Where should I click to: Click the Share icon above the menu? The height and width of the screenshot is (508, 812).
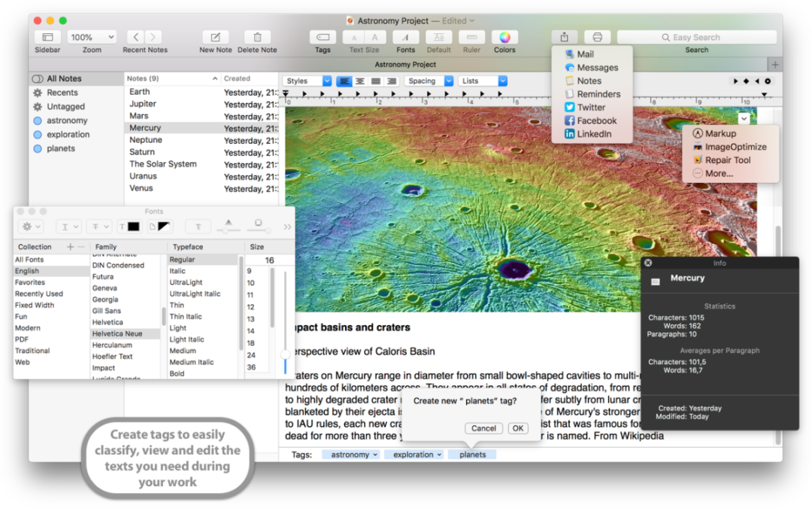click(563, 36)
